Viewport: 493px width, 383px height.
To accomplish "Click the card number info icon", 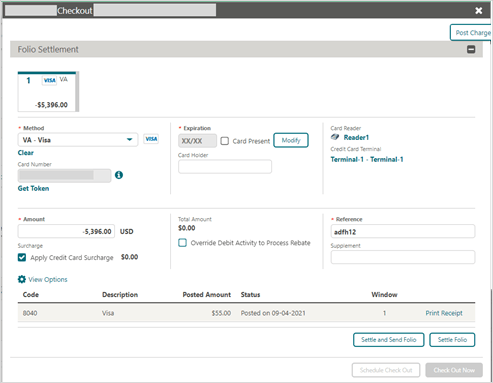I will (x=119, y=175).
